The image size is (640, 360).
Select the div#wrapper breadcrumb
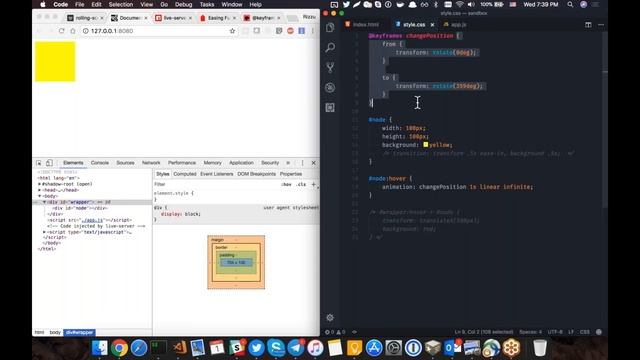tap(80, 332)
